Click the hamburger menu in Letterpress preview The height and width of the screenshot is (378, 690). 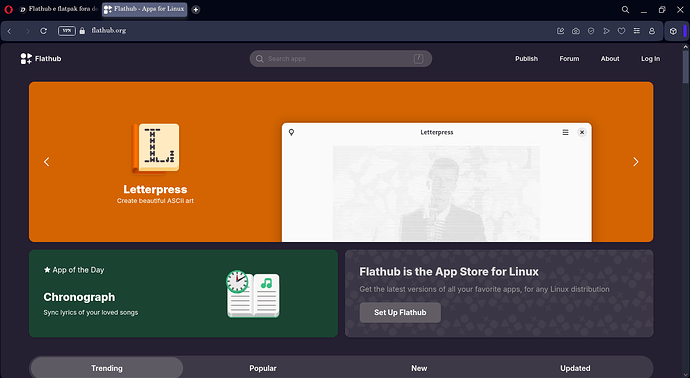pyautogui.click(x=565, y=132)
